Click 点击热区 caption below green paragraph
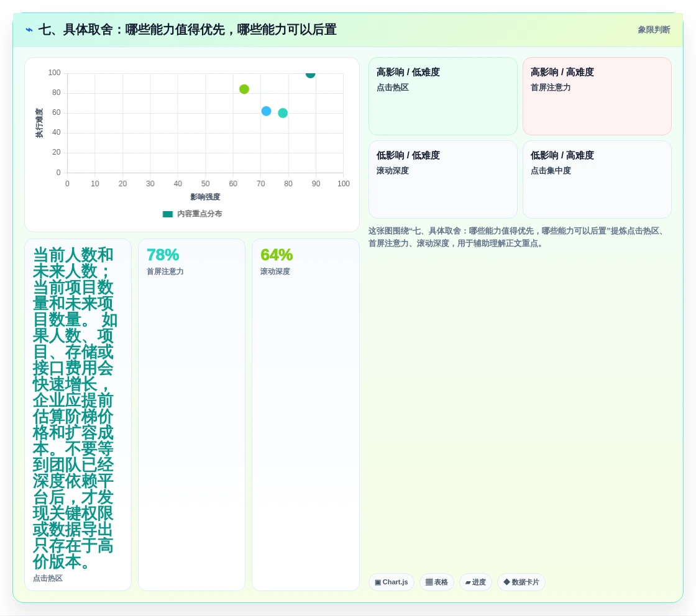Viewport: 696px width, 616px height. click(48, 578)
